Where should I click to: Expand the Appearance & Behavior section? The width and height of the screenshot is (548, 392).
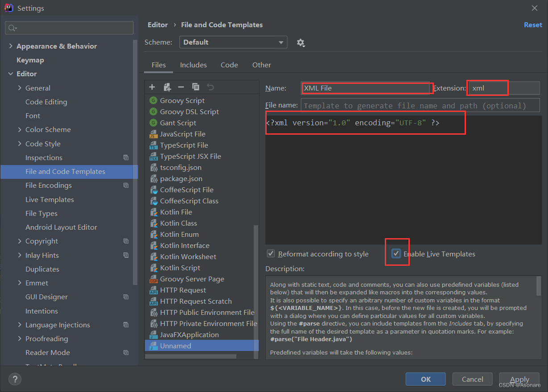coord(11,46)
